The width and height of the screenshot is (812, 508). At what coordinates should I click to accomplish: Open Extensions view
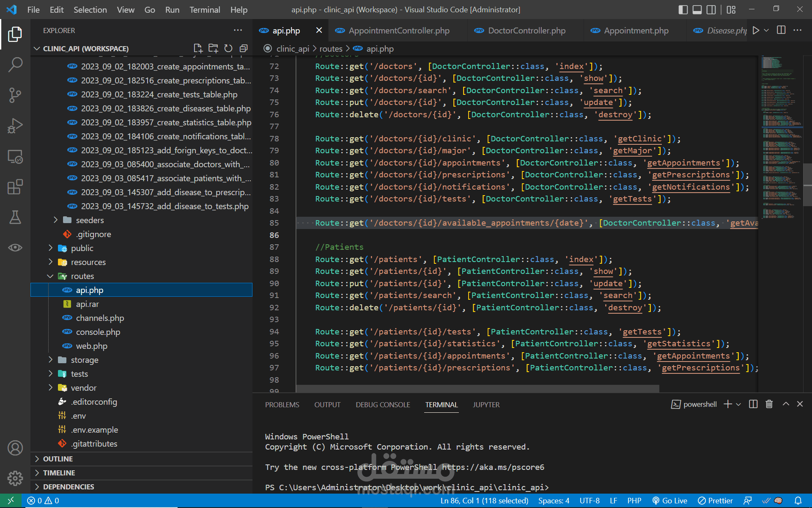pos(15,187)
